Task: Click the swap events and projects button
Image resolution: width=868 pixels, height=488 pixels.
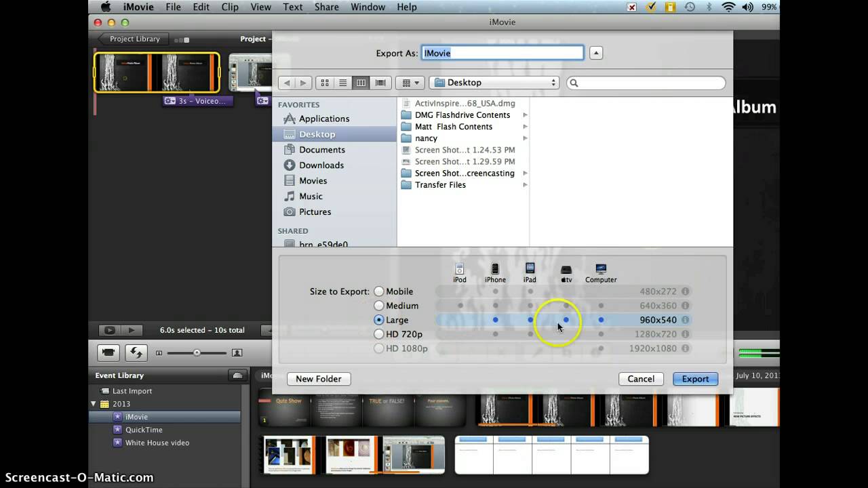Action: coord(136,352)
